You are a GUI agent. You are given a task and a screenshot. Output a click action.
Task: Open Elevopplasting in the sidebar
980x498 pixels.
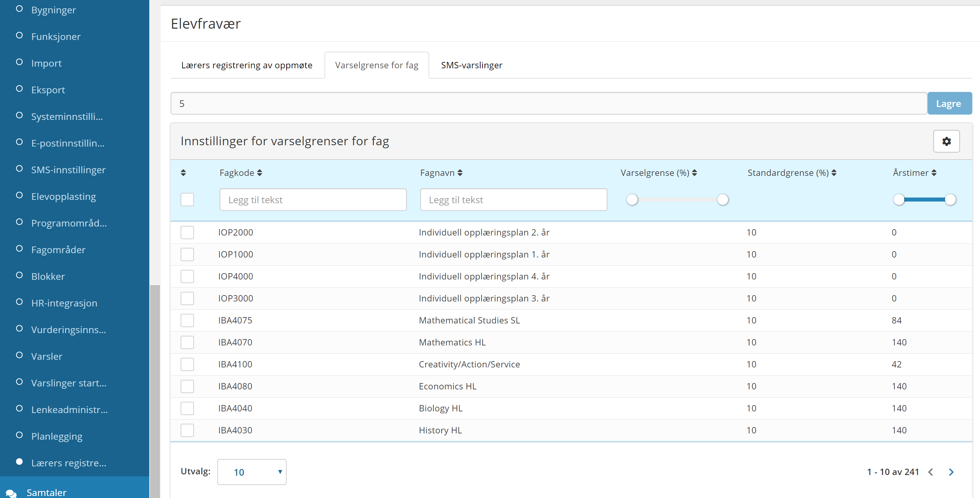[64, 196]
